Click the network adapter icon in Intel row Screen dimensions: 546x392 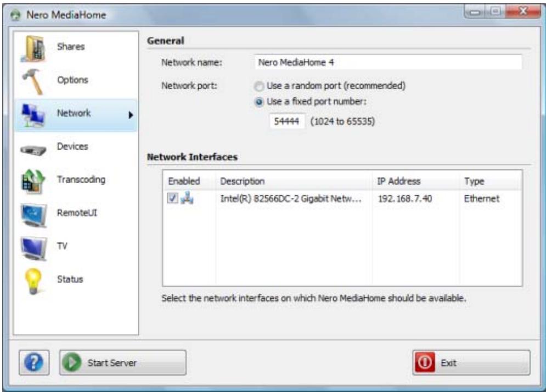pyautogui.click(x=187, y=198)
